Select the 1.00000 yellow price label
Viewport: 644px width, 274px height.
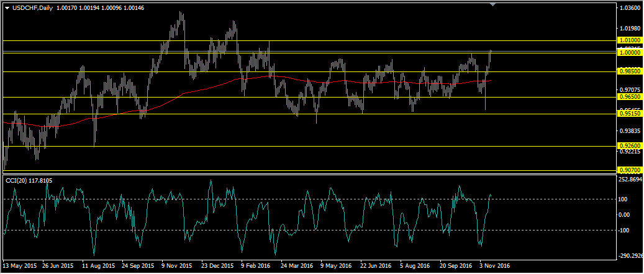coord(629,53)
